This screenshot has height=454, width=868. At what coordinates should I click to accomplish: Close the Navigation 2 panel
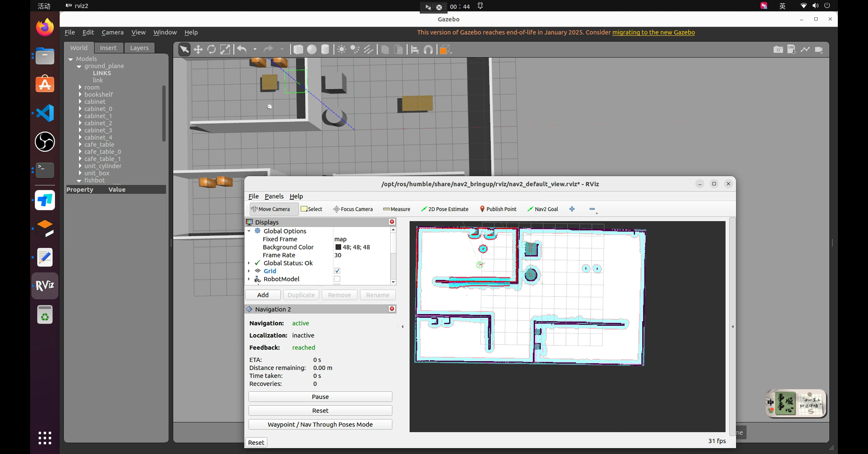click(x=392, y=309)
